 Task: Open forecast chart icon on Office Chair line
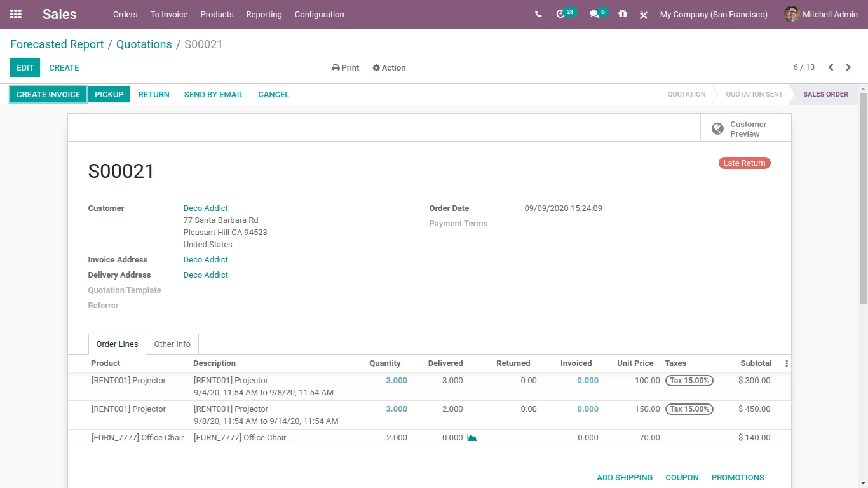point(471,437)
